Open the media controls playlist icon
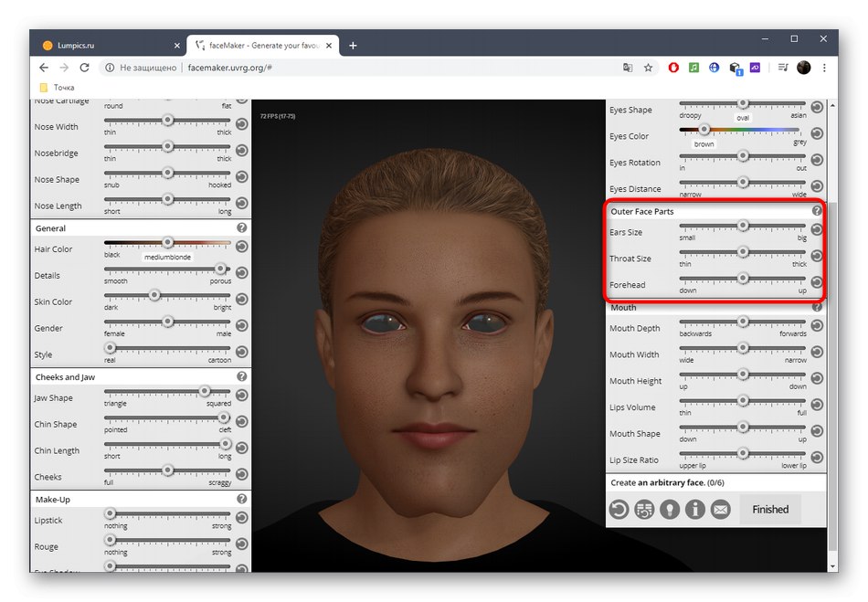868x602 pixels. 783,68
